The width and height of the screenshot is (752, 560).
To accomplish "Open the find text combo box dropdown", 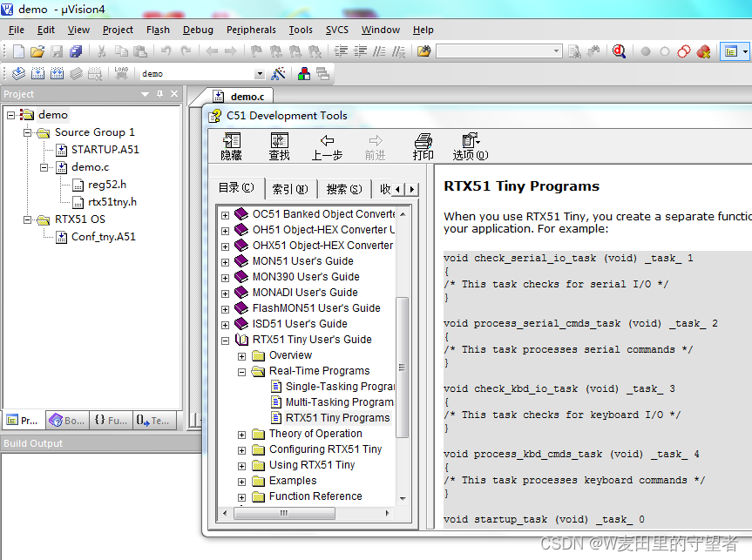I will point(556,51).
